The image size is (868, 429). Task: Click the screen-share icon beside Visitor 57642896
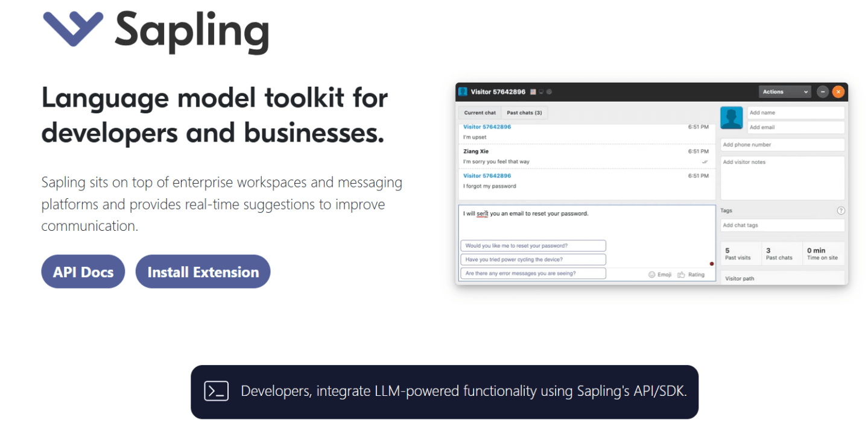click(x=541, y=92)
